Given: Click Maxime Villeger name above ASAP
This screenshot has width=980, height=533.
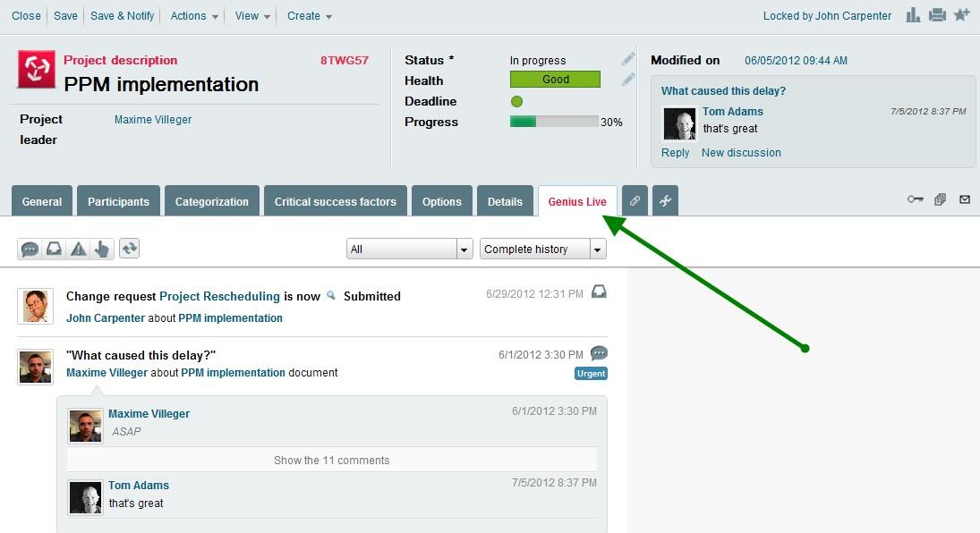Looking at the screenshot, I should click(149, 414).
